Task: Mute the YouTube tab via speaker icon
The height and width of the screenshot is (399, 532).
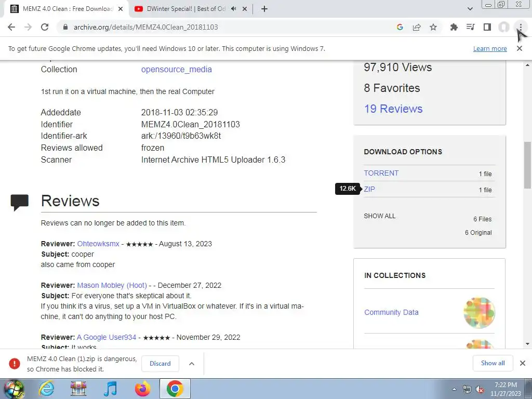Action: (x=233, y=9)
